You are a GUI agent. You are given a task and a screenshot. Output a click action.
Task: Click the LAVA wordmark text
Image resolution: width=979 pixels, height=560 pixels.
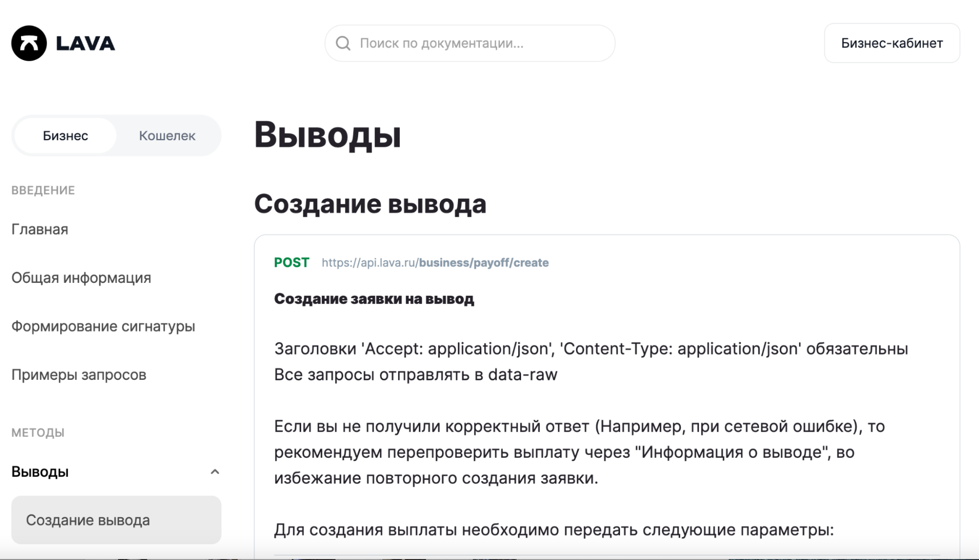point(85,44)
